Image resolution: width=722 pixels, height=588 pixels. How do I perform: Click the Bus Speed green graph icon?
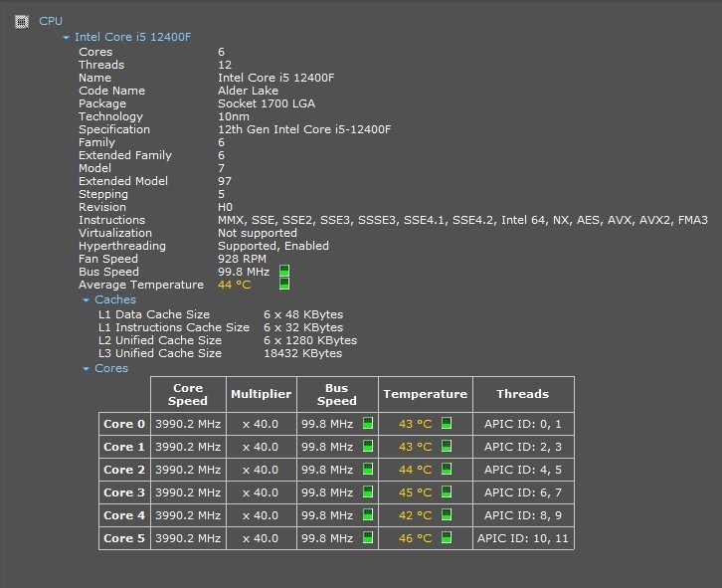(284, 271)
